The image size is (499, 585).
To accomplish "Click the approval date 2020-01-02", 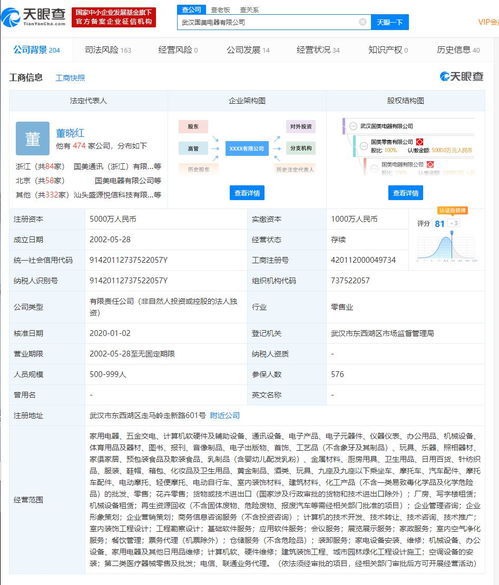I will (110, 333).
